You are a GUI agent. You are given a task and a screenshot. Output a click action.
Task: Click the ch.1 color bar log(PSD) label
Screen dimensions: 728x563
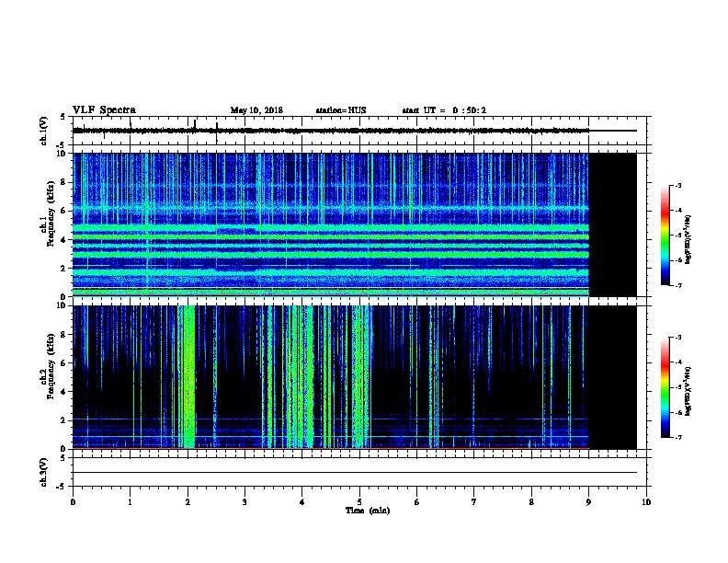688,239
